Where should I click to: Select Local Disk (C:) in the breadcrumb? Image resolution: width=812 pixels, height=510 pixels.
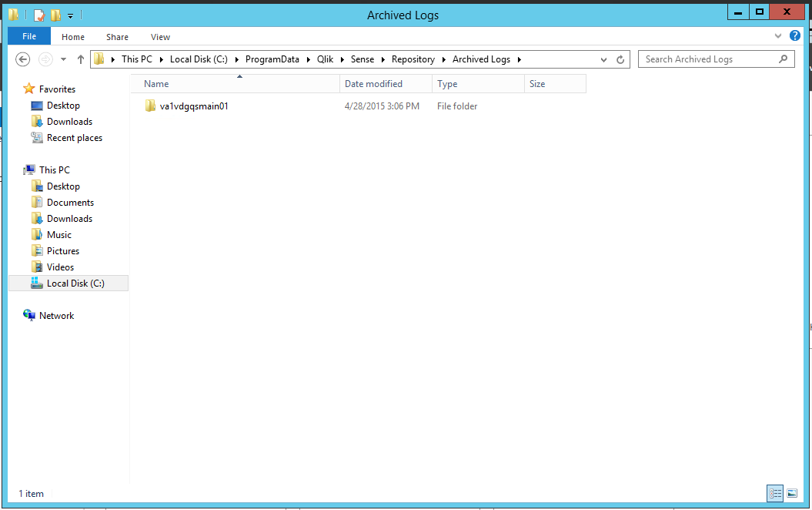click(x=199, y=59)
